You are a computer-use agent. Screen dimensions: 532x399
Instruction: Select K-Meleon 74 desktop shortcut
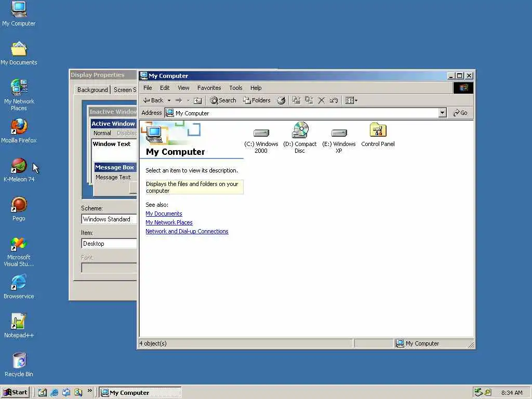19,170
